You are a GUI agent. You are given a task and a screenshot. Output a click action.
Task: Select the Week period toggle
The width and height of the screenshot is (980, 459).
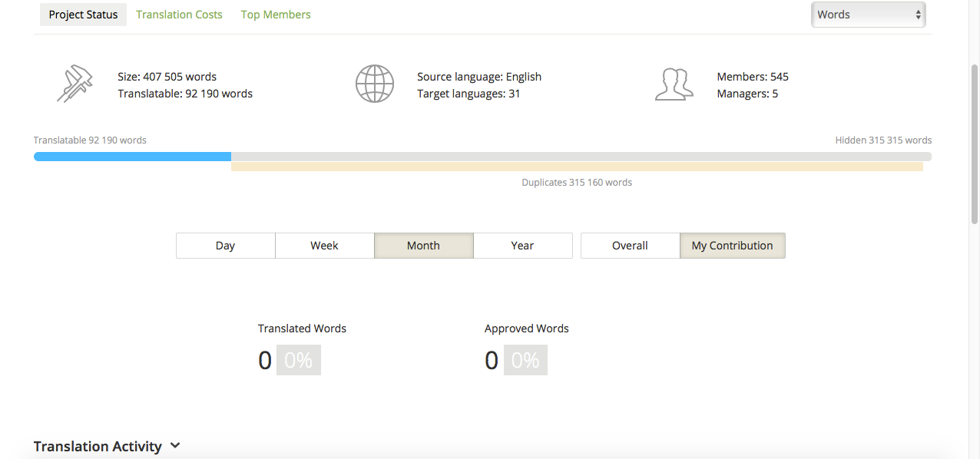(324, 246)
